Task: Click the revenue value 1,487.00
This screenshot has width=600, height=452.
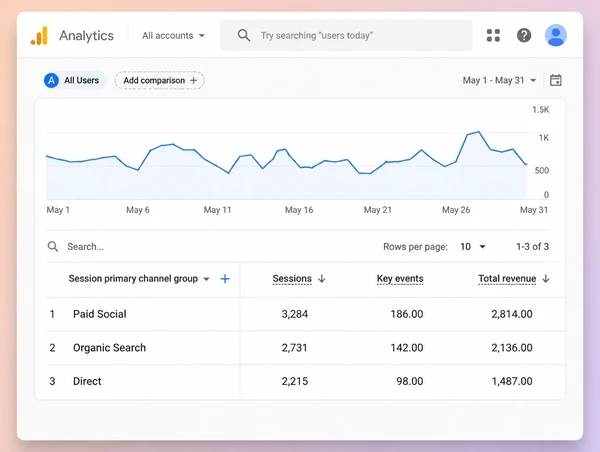Action: [x=512, y=381]
